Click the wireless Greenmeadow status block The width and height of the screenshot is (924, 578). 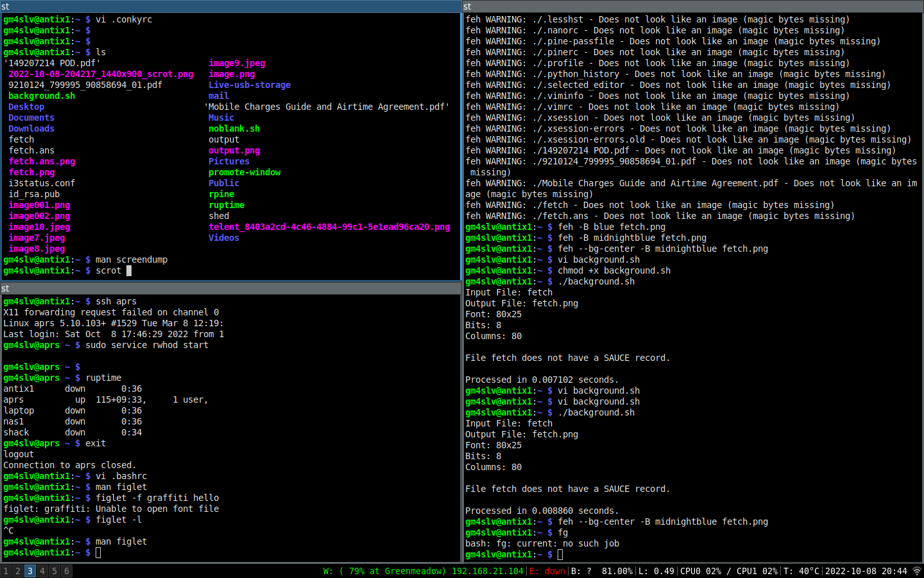[x=424, y=571]
